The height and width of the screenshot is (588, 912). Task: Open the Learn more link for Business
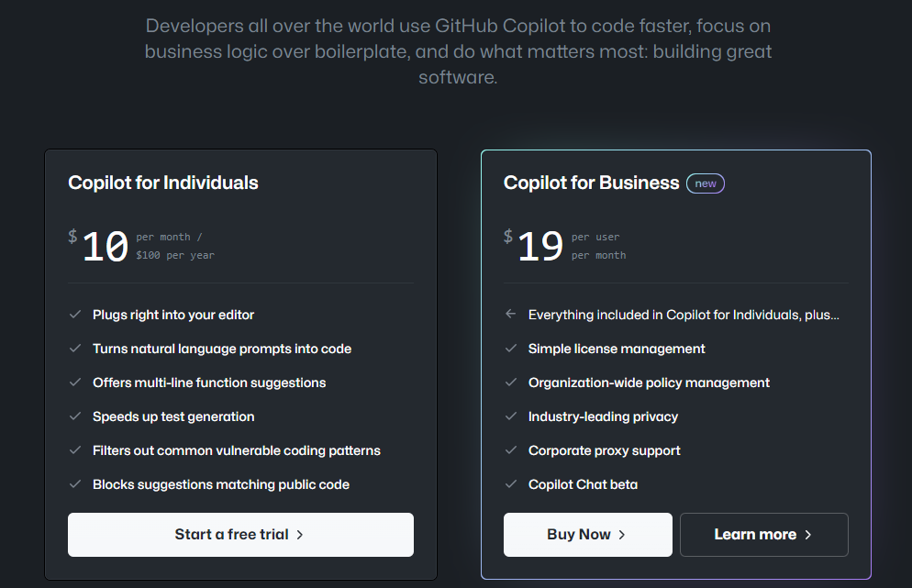(763, 535)
